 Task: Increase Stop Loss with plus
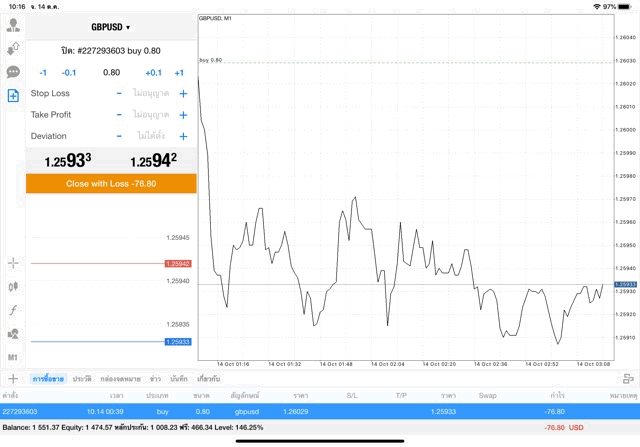[183, 93]
